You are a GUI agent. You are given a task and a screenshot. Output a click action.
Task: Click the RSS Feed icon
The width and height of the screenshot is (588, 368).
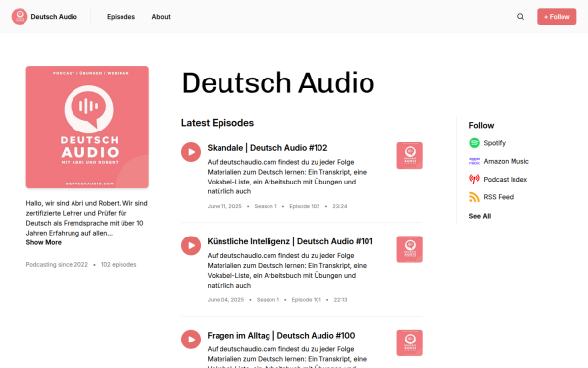tap(474, 197)
